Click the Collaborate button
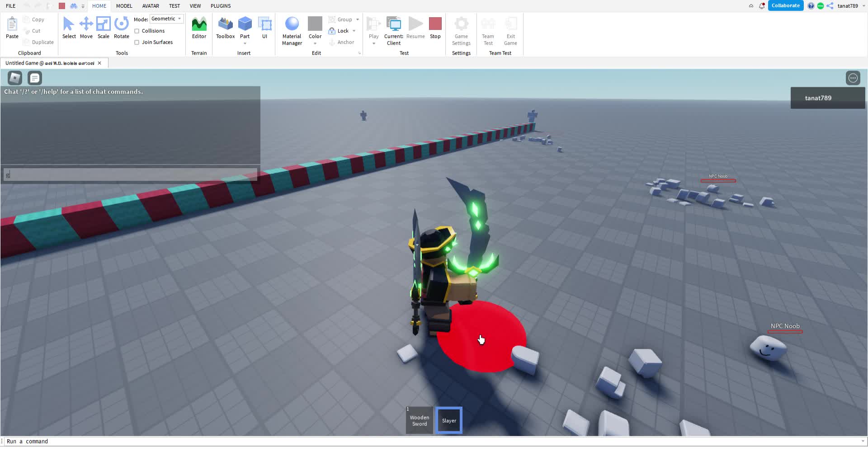The width and height of the screenshot is (868, 461). (785, 6)
